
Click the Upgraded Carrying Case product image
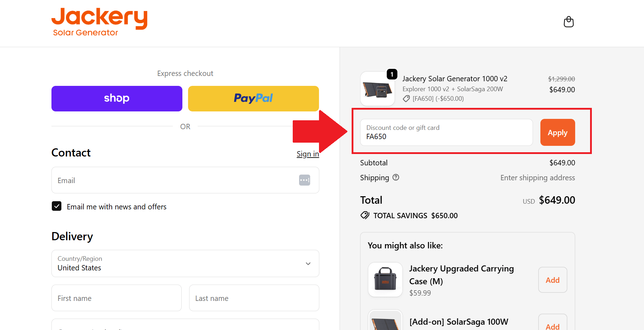tap(385, 280)
